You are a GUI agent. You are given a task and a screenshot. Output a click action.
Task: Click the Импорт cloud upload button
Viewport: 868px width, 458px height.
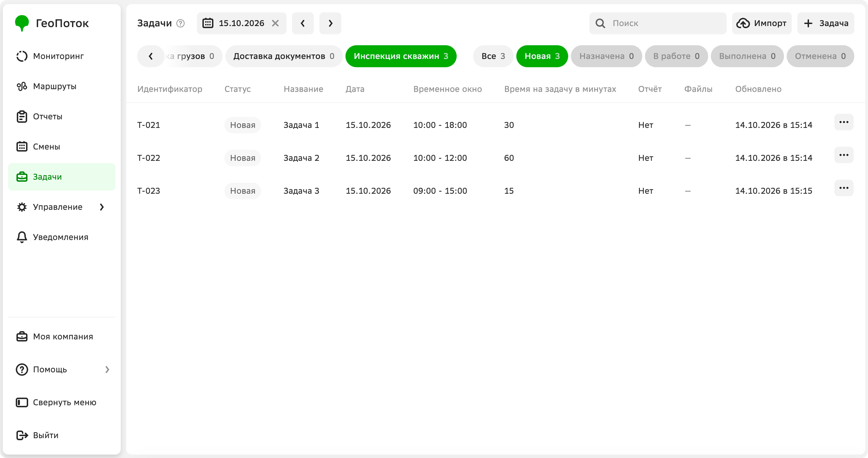(761, 23)
